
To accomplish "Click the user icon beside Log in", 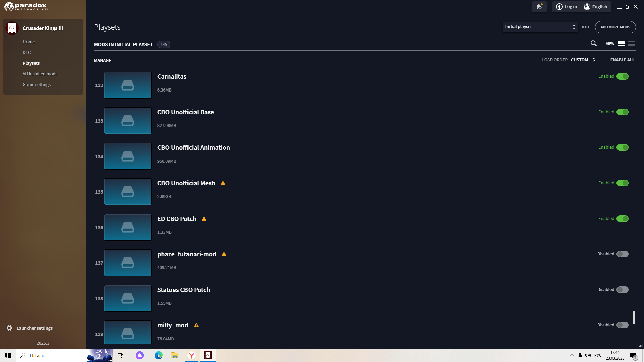I will coord(559,7).
